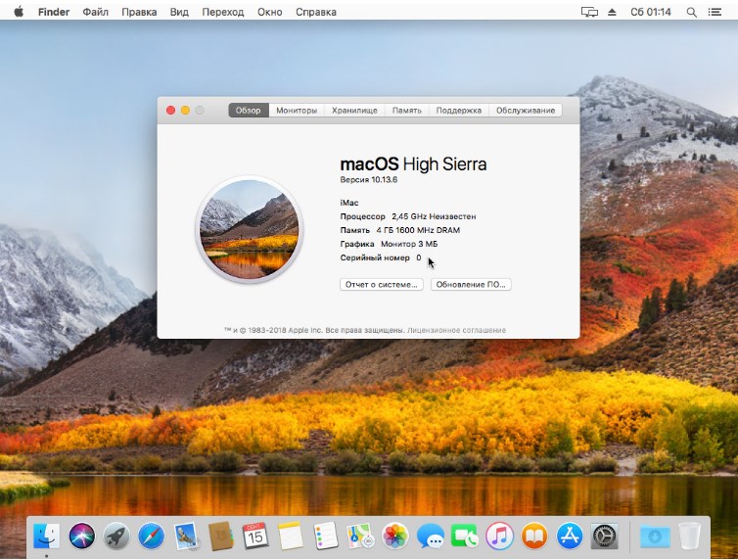Click the Память 4 ГБ line
Screen dimensions: 738x560
tap(400, 230)
